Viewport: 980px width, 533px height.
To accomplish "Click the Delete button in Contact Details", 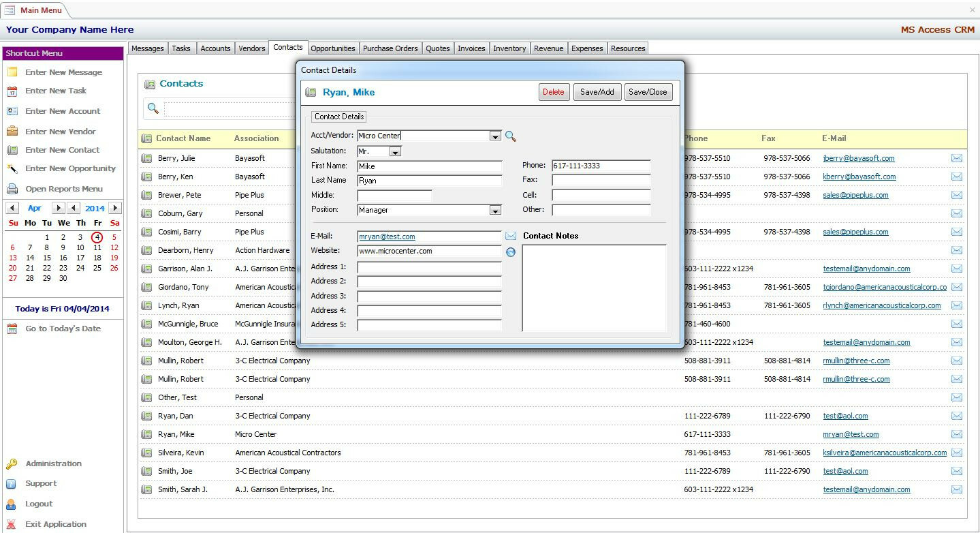I will click(554, 92).
